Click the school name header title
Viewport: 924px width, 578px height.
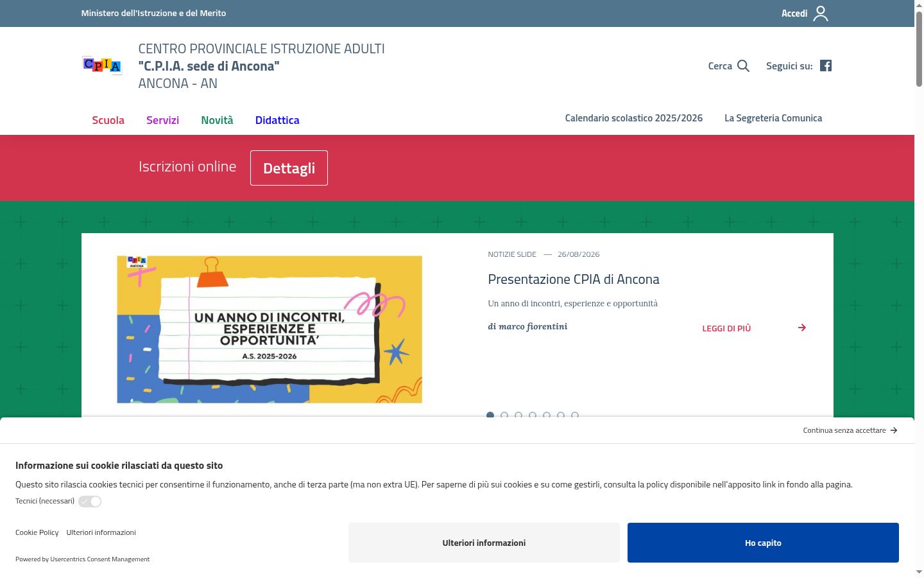pos(261,66)
